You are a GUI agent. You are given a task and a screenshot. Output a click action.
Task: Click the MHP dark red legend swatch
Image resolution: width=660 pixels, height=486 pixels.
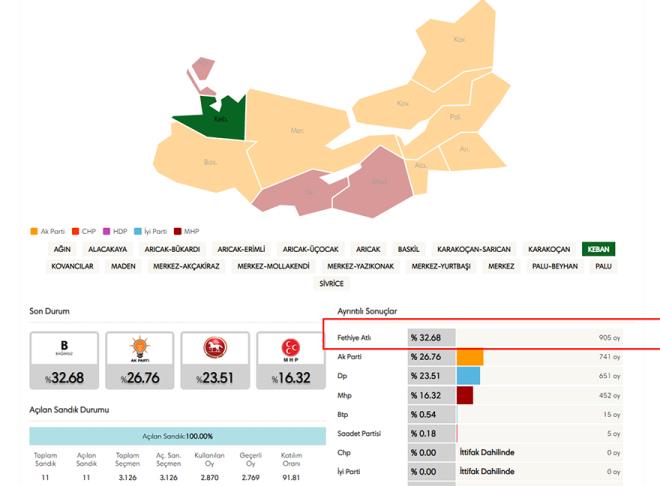pyautogui.click(x=178, y=231)
